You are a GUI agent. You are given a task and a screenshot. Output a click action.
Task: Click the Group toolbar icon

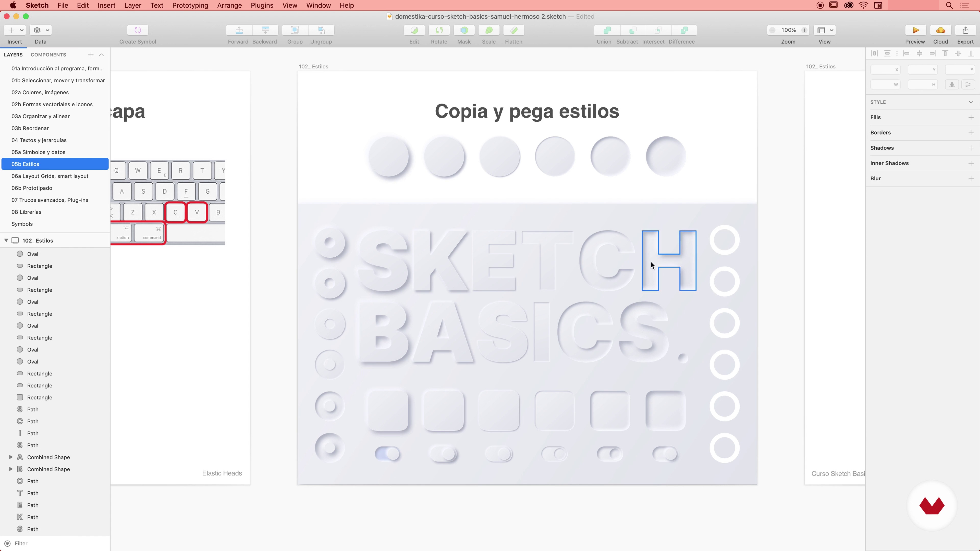[x=295, y=30]
